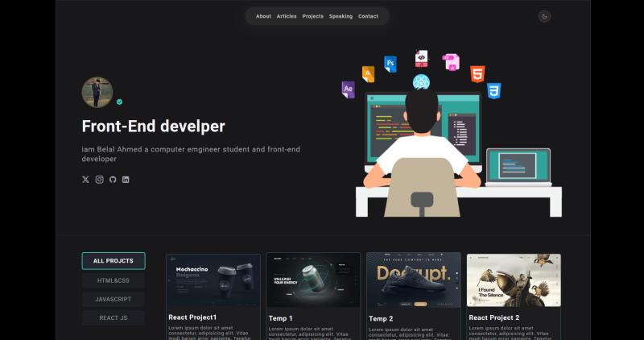644x340 pixels.
Task: Click the After Effects Ae icon
Action: pyautogui.click(x=348, y=89)
